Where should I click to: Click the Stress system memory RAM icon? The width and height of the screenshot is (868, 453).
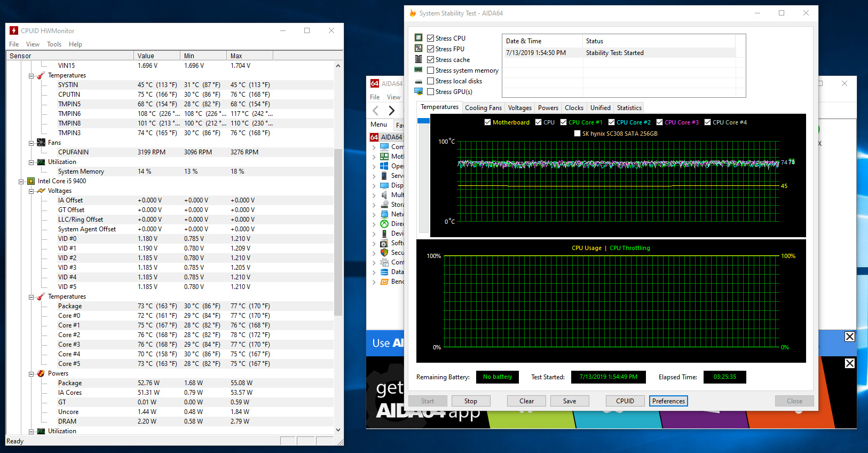[x=419, y=70]
